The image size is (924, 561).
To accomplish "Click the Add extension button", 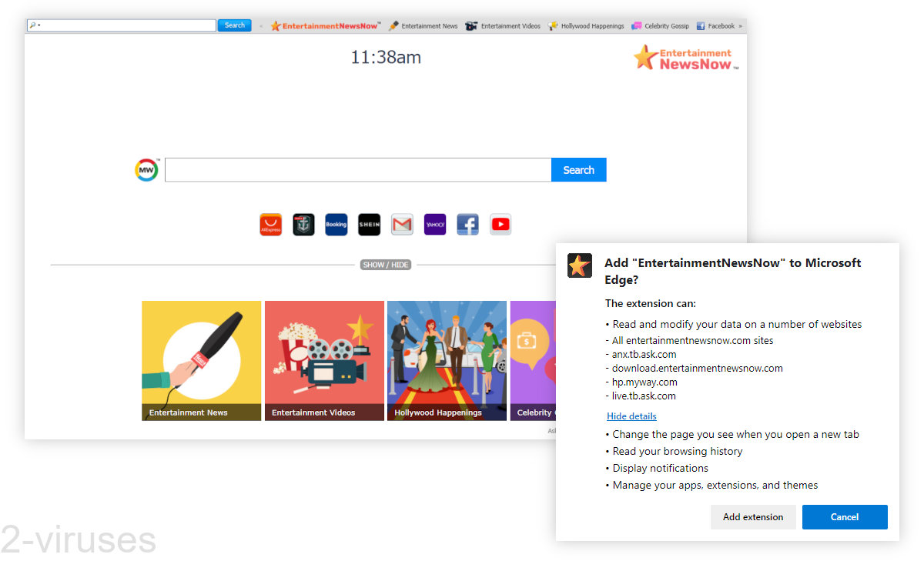I will tap(753, 516).
